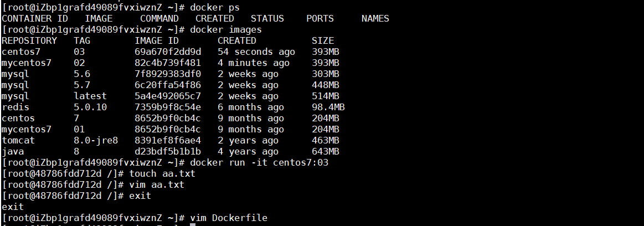This screenshot has width=644, height=226.
Task: Click the java repository name
Action: pyautogui.click(x=13, y=151)
